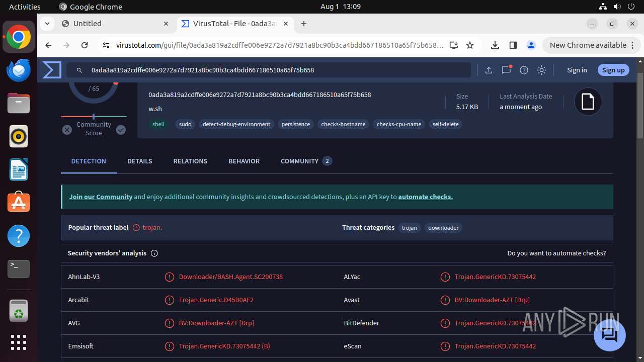Click Do you want to automate checks?
Viewport: 644px width, 362px height.
click(x=556, y=253)
